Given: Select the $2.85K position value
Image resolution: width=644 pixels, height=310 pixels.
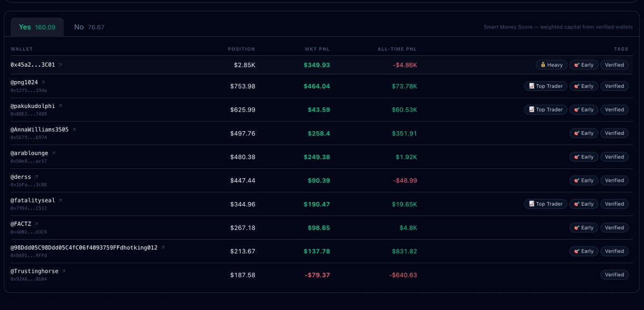Looking at the screenshot, I should 245,65.
